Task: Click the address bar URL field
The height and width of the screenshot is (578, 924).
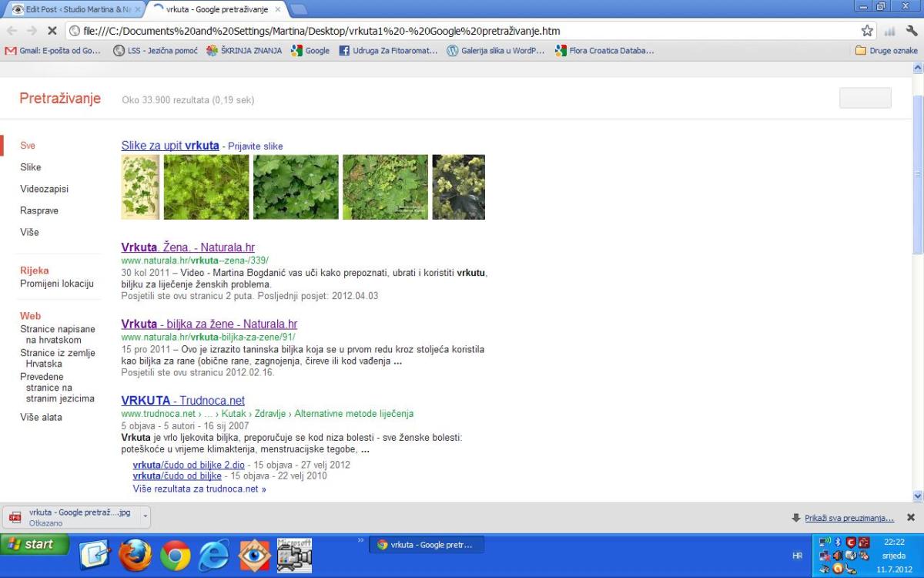Action: pyautogui.click(x=462, y=31)
